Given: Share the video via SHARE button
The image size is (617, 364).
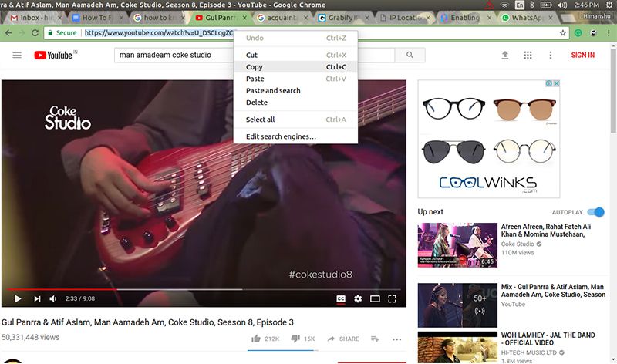Looking at the screenshot, I should coord(343,339).
